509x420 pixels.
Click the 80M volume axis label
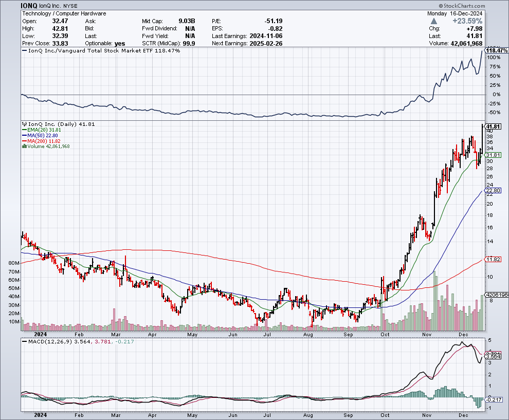click(x=14, y=263)
